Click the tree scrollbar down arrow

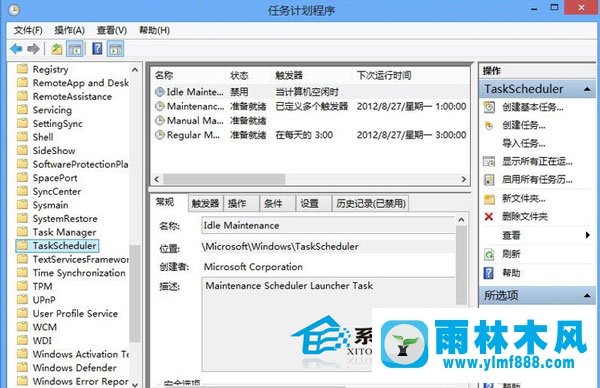point(135,384)
